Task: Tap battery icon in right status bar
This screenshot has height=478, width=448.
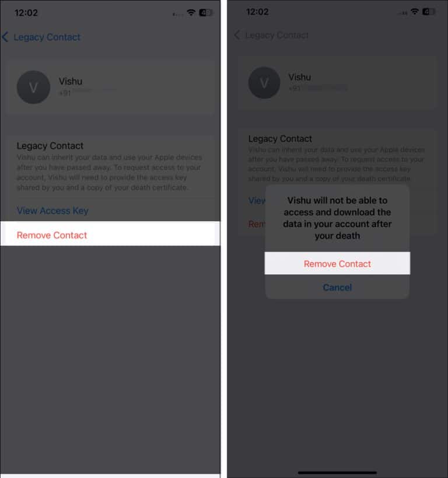Action: pyautogui.click(x=429, y=12)
